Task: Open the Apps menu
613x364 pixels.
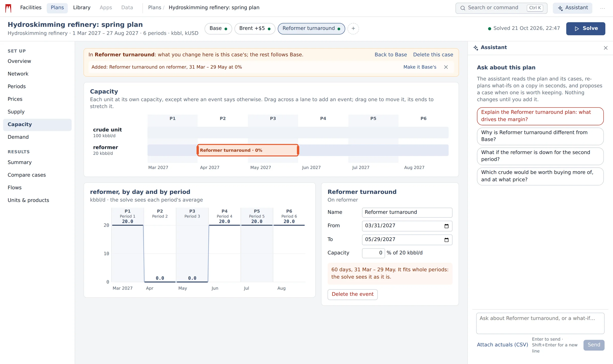Action: click(x=106, y=8)
